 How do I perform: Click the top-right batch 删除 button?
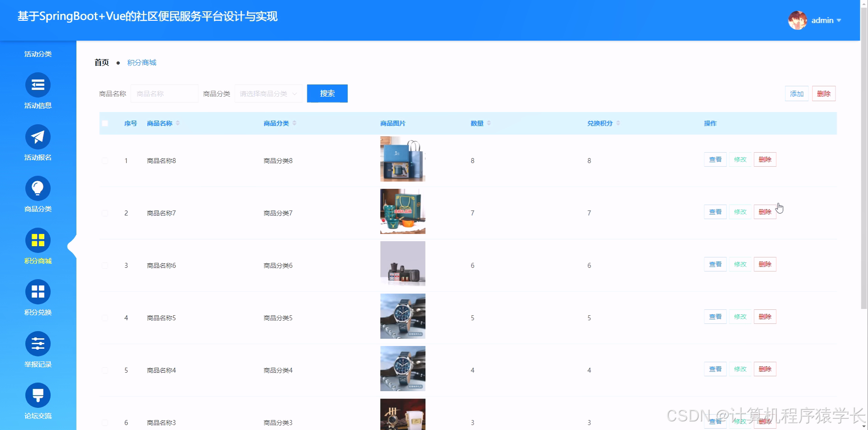click(824, 93)
